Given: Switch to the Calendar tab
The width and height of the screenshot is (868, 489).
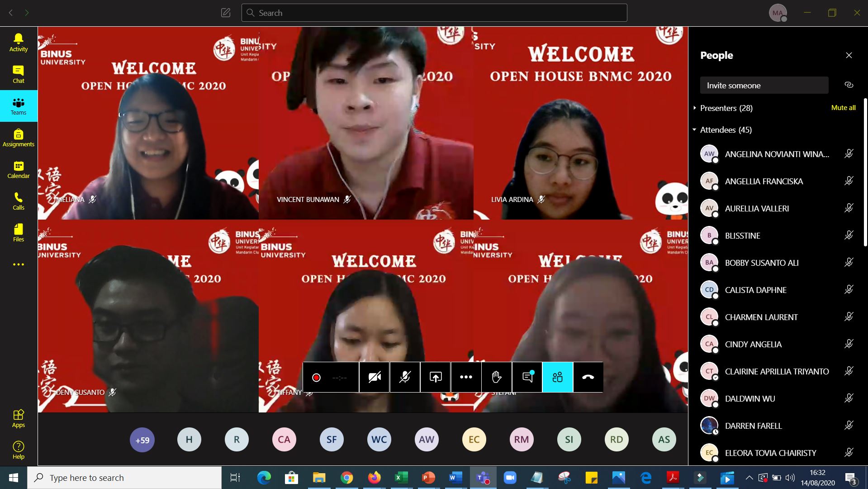Looking at the screenshot, I should point(19,169).
